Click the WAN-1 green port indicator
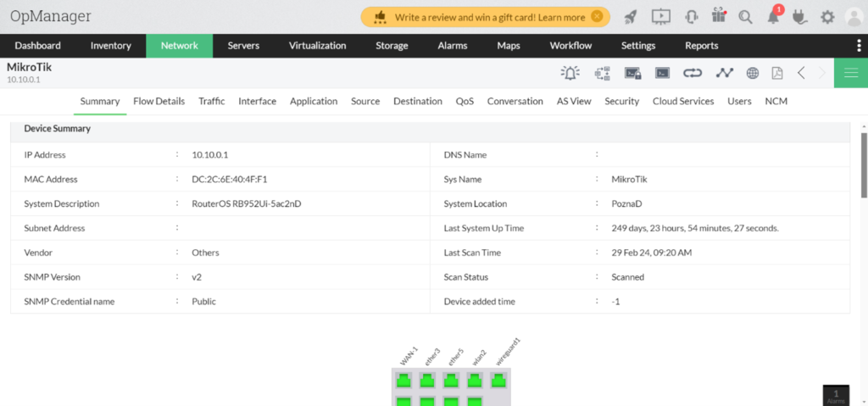 (403, 381)
